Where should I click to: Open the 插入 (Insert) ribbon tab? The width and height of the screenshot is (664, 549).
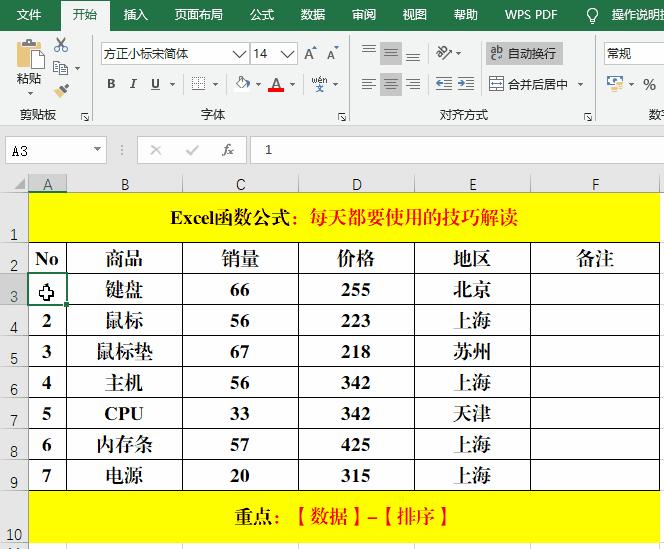(135, 15)
